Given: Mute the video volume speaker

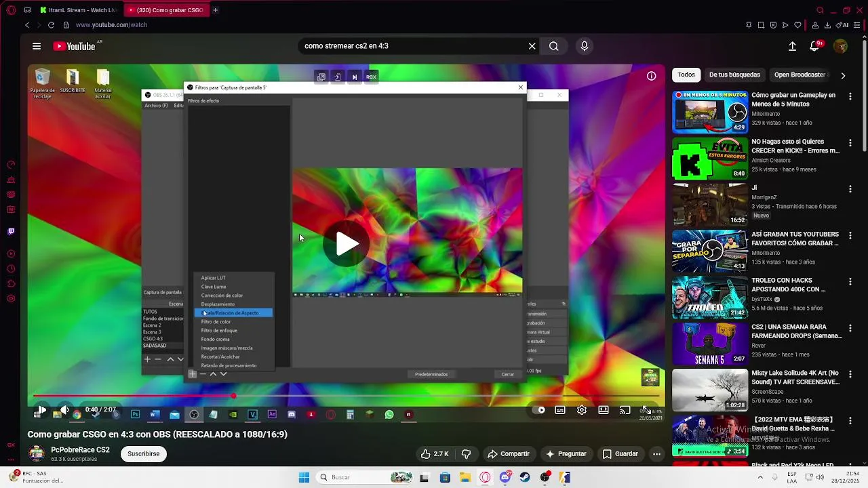Looking at the screenshot, I should click(64, 410).
